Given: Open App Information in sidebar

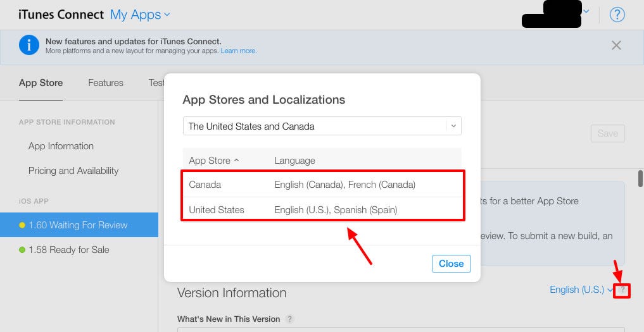Looking at the screenshot, I should [61, 146].
